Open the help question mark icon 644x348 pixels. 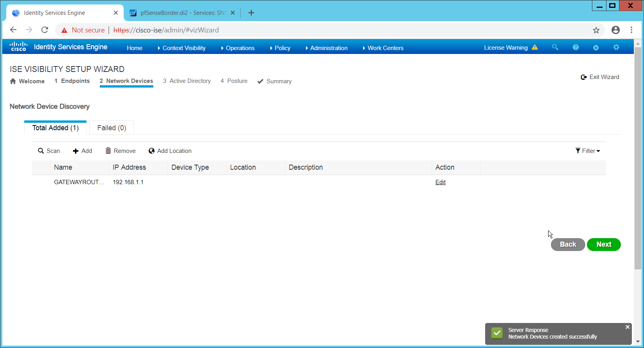pos(576,47)
